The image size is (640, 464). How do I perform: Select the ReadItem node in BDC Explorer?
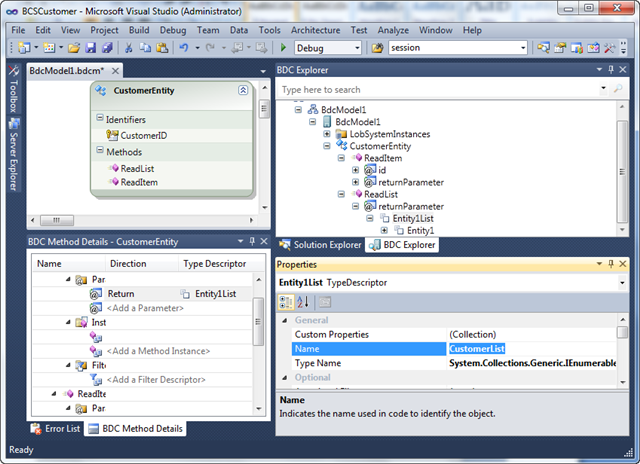click(x=383, y=158)
